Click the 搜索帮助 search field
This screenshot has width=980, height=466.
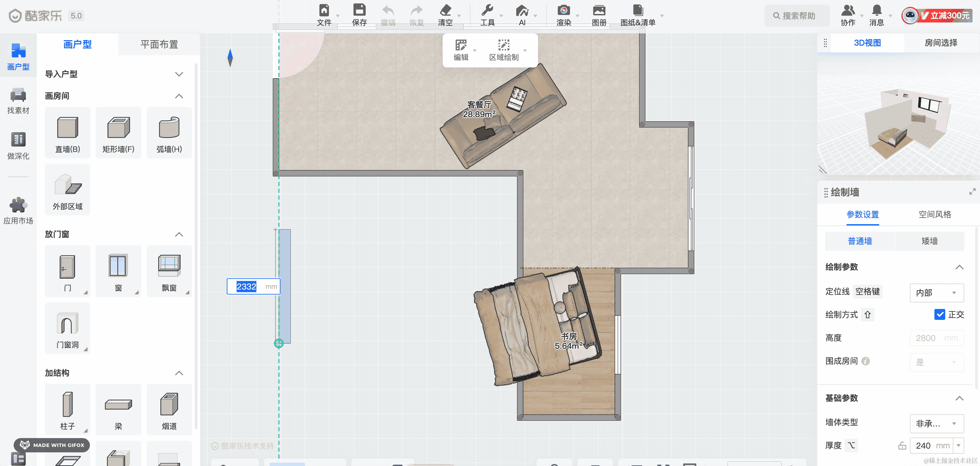coord(797,16)
